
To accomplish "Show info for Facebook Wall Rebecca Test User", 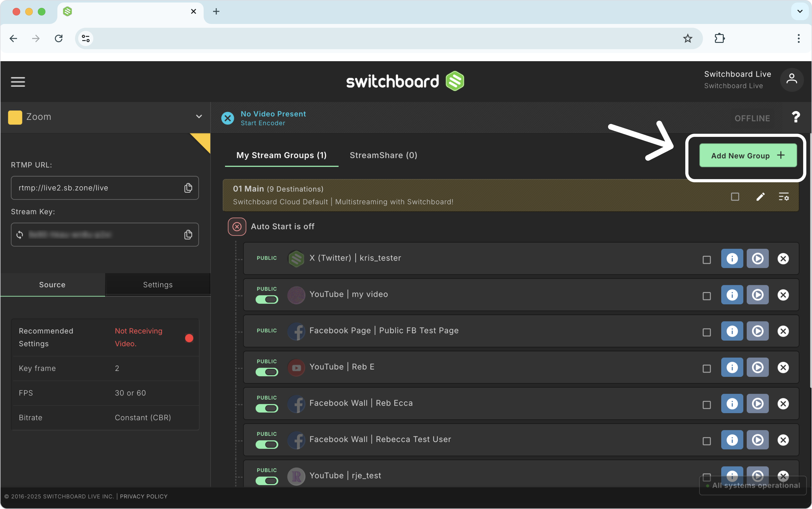I will (x=732, y=440).
